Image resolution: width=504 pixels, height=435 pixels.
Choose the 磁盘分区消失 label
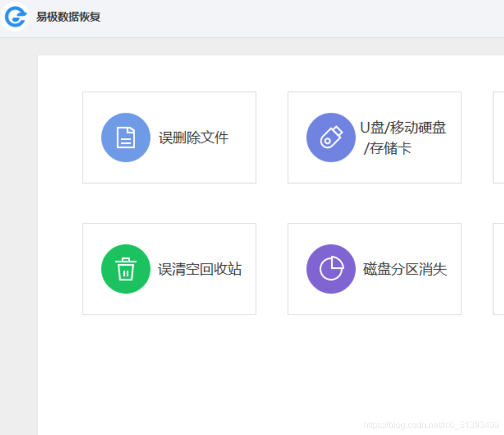pyautogui.click(x=405, y=269)
